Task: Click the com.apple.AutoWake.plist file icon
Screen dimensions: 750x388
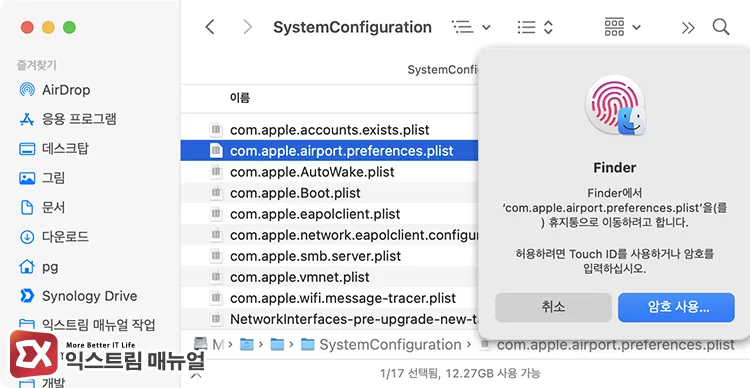Action: coord(216,172)
